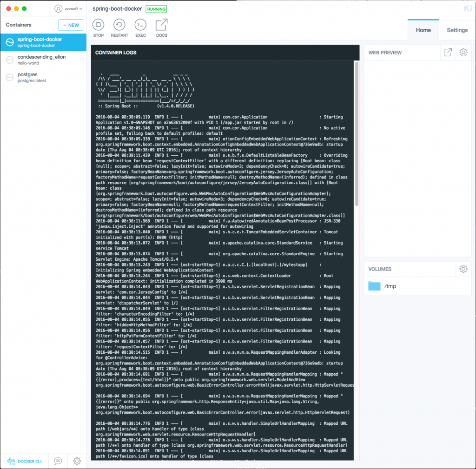
Task: Switch to the Home tab
Action: [423, 30]
